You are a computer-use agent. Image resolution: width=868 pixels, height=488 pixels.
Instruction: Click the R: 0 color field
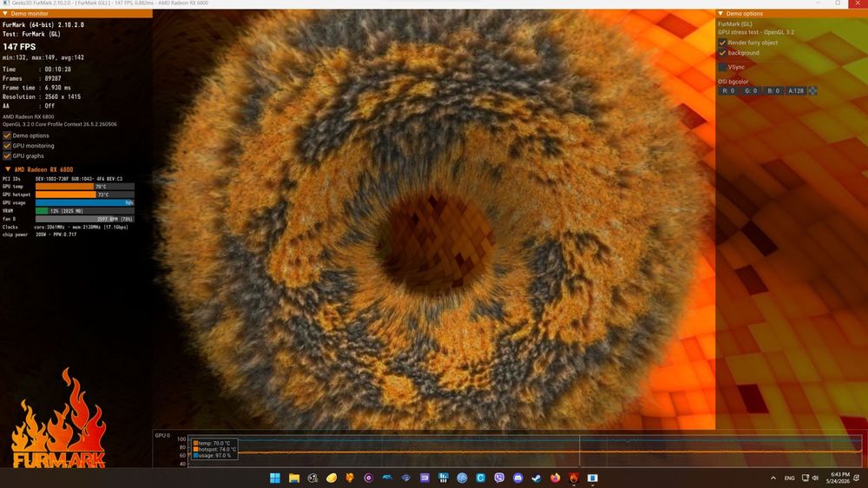(x=728, y=91)
